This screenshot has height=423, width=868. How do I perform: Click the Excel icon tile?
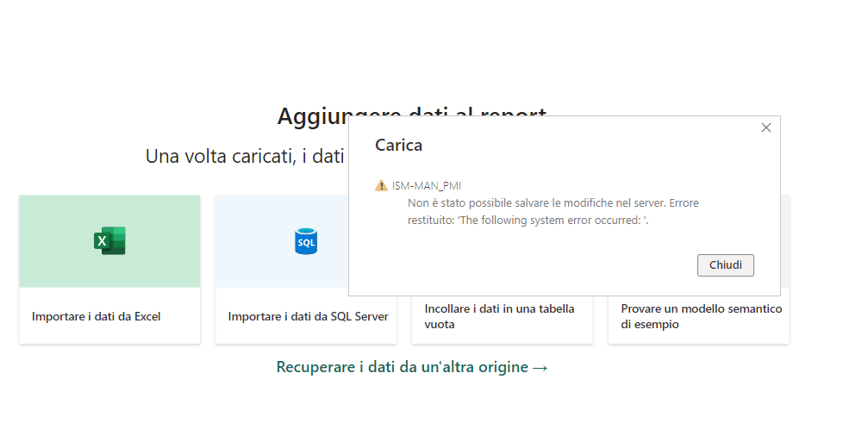point(109,240)
